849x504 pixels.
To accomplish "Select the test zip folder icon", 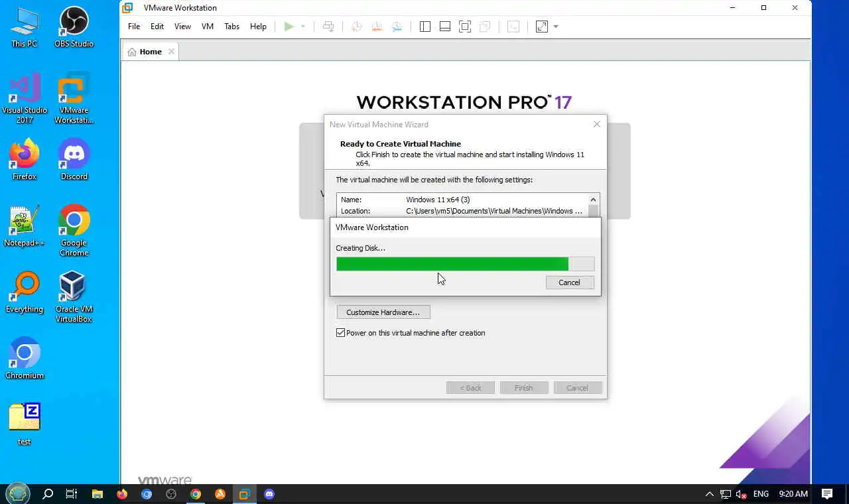I will [x=25, y=425].
